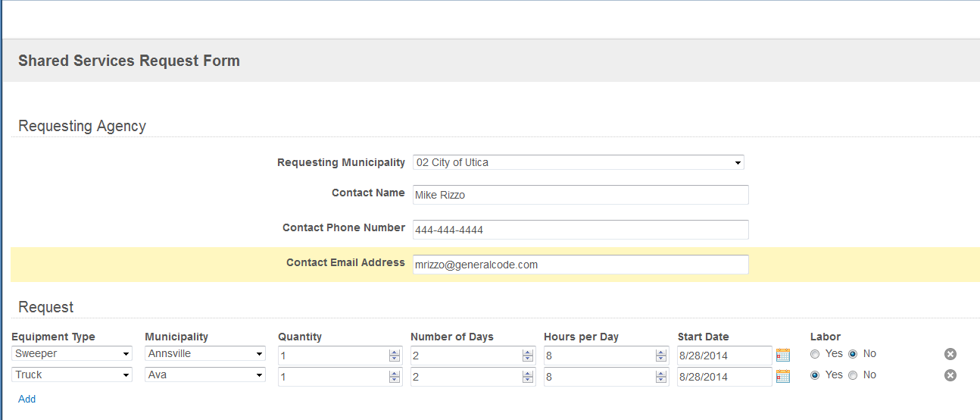Screen dimensions: 980x420
Task: Open the Requesting Municipality dropdown
Action: click(579, 162)
